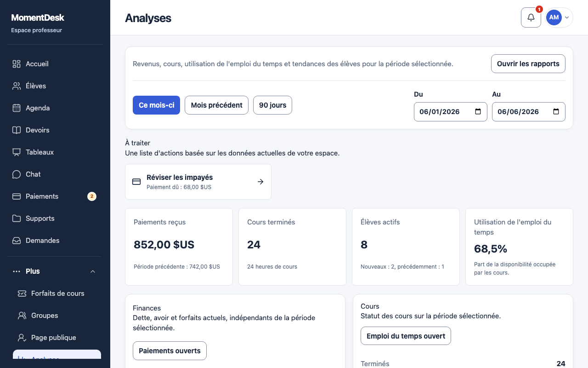Click the Au date field
Screen dimensions: 588x368
(x=529, y=112)
